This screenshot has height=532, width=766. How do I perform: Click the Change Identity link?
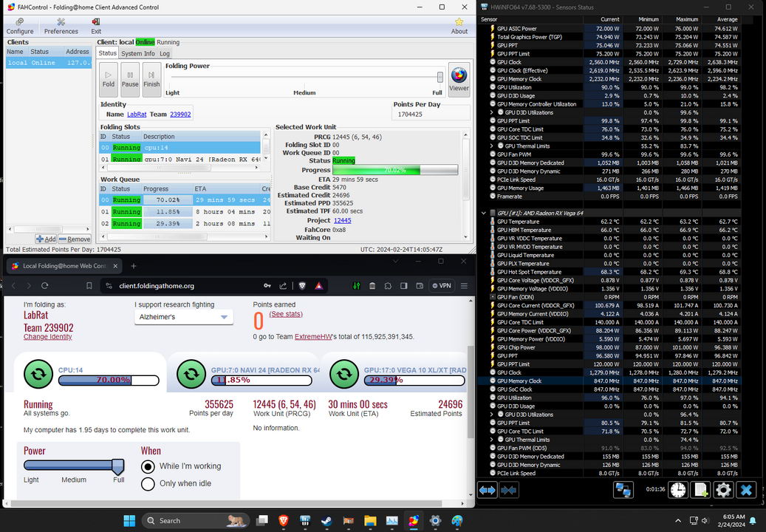point(47,337)
